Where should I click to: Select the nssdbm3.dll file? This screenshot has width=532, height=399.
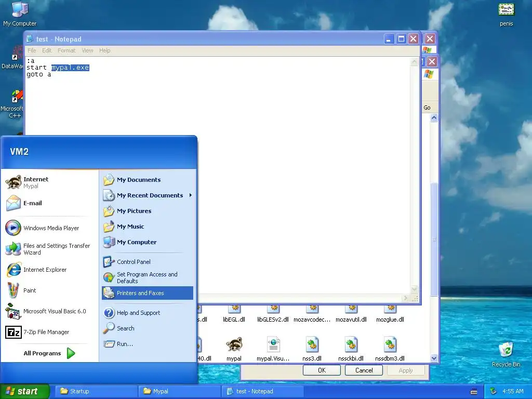pyautogui.click(x=390, y=349)
